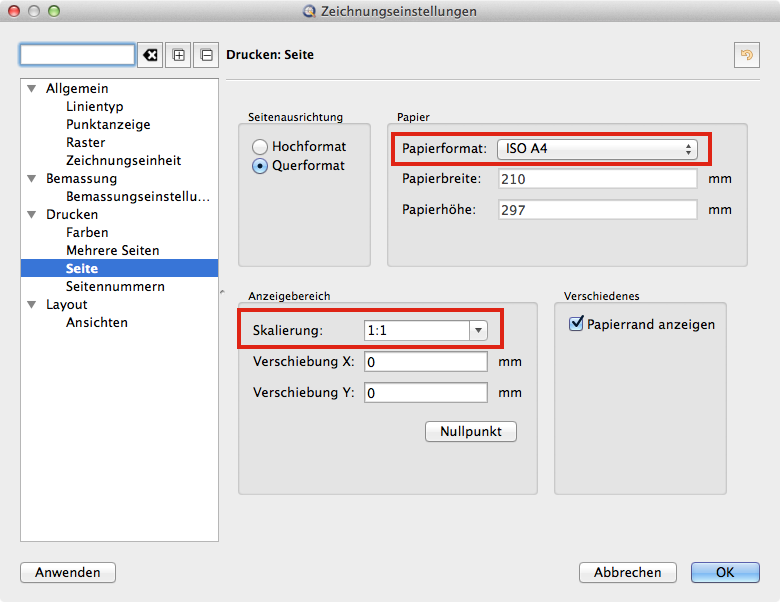Image resolution: width=780 pixels, height=602 pixels.
Task: Click the Verschiebung X input field
Action: tap(425, 362)
